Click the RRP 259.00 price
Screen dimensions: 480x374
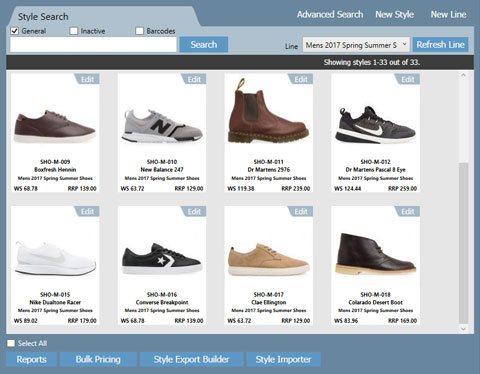point(402,189)
